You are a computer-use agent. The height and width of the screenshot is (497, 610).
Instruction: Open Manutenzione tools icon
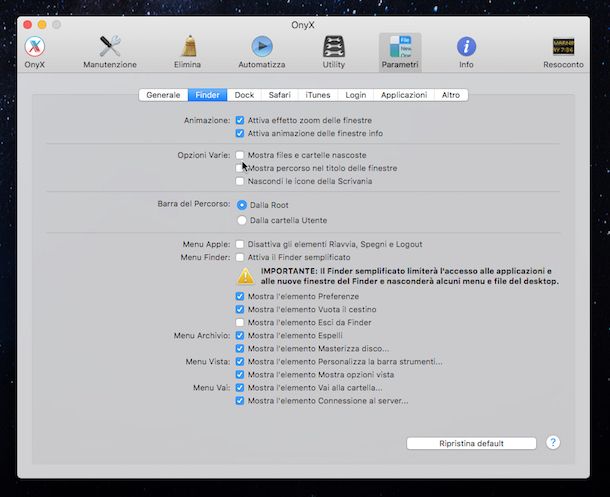[x=110, y=46]
